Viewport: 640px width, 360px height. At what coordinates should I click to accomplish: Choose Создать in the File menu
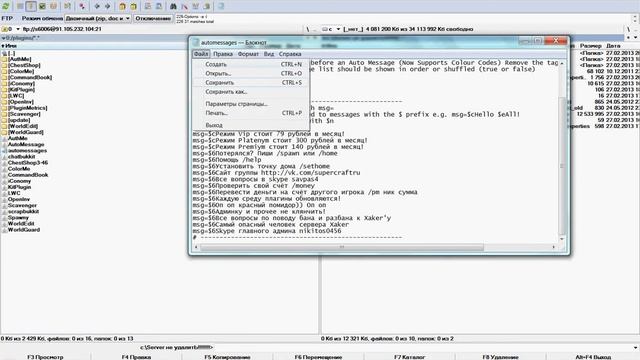coord(251,64)
